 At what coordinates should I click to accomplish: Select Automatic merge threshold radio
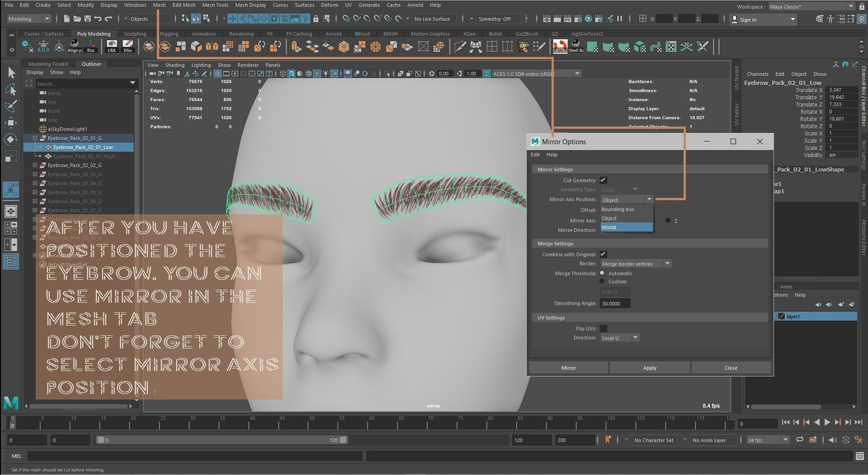coord(602,273)
